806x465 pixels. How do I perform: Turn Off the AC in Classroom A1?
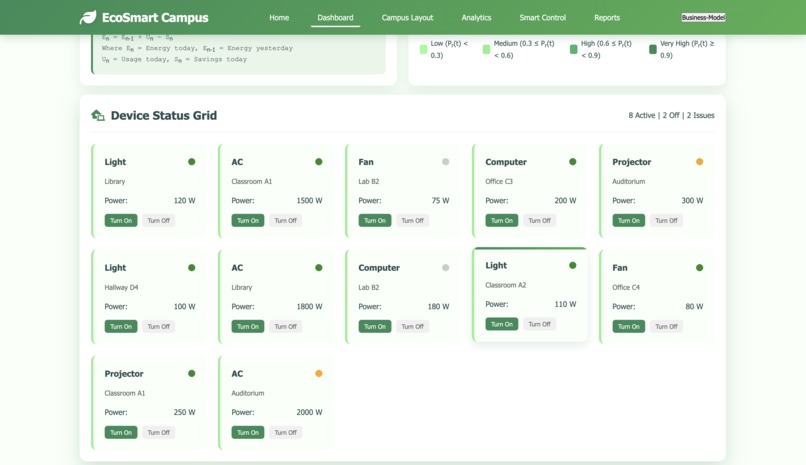point(285,220)
